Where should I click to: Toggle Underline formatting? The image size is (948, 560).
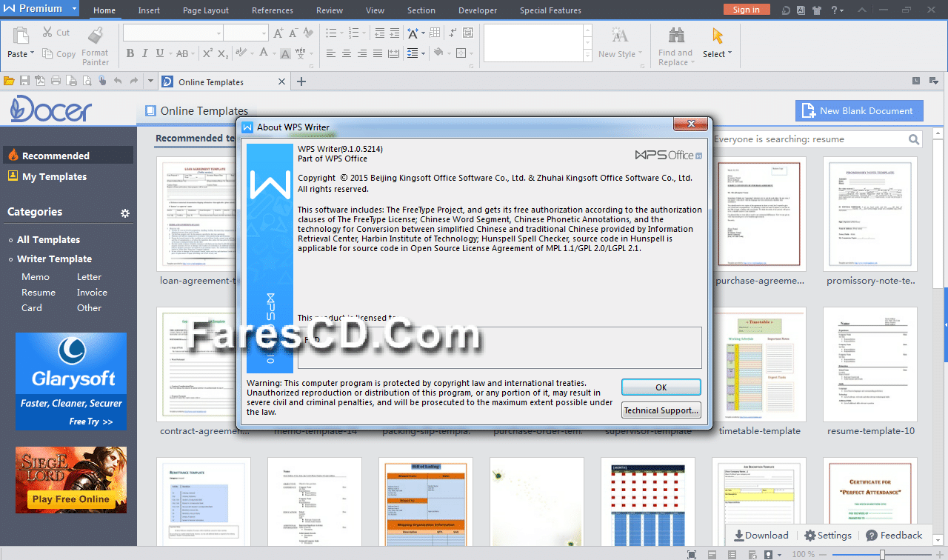click(x=159, y=53)
